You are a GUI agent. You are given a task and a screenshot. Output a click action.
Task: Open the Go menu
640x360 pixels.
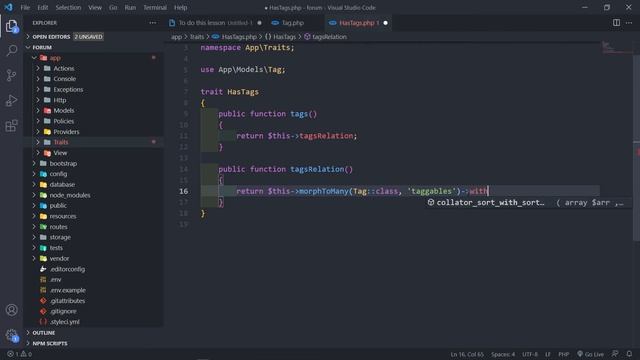click(x=113, y=7)
